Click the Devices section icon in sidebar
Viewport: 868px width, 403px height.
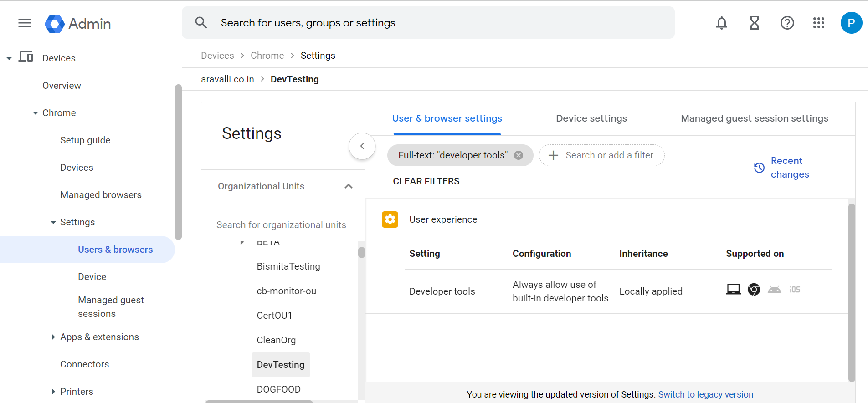(26, 57)
